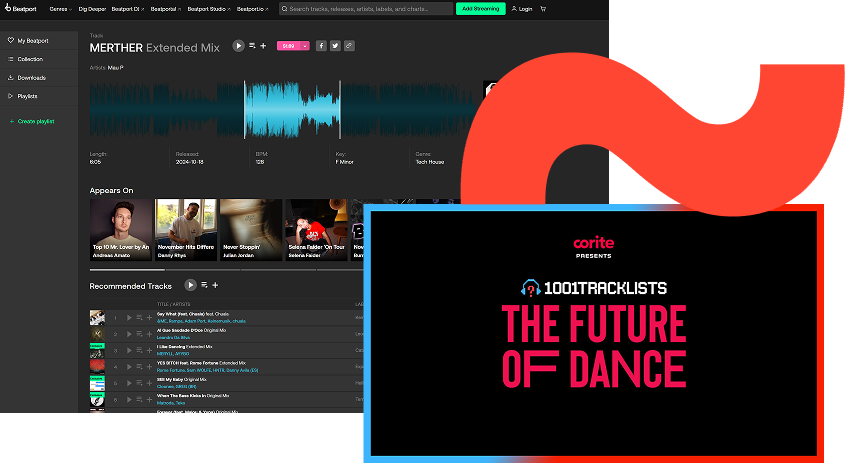Screen dimensions: 845x463
Task: Play I Like Dancing Extended Mix
Action: [129, 350]
